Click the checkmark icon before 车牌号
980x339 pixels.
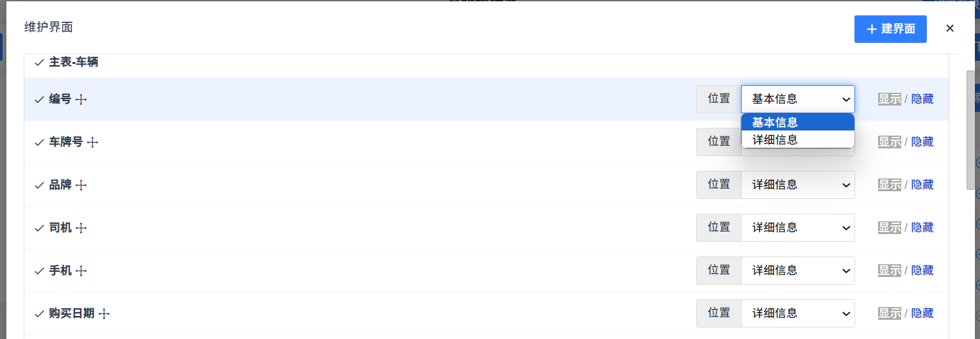click(x=39, y=142)
